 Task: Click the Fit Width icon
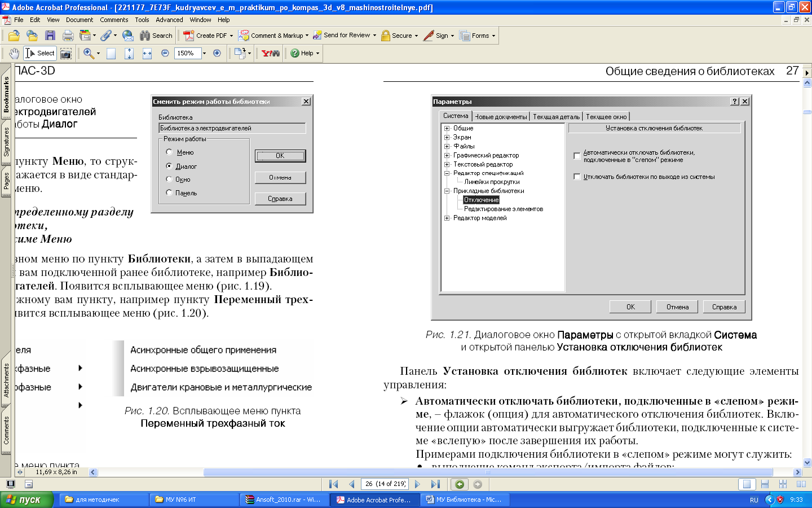pos(147,53)
